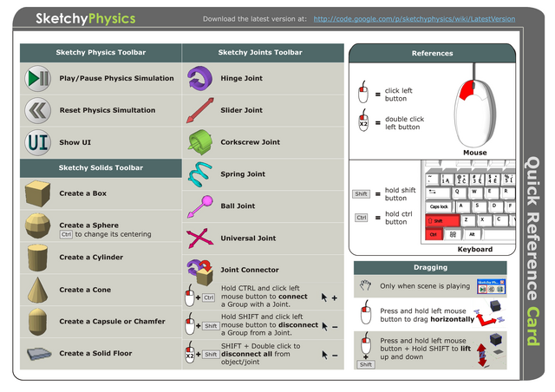Click the 'Ball Joint' label

(238, 206)
